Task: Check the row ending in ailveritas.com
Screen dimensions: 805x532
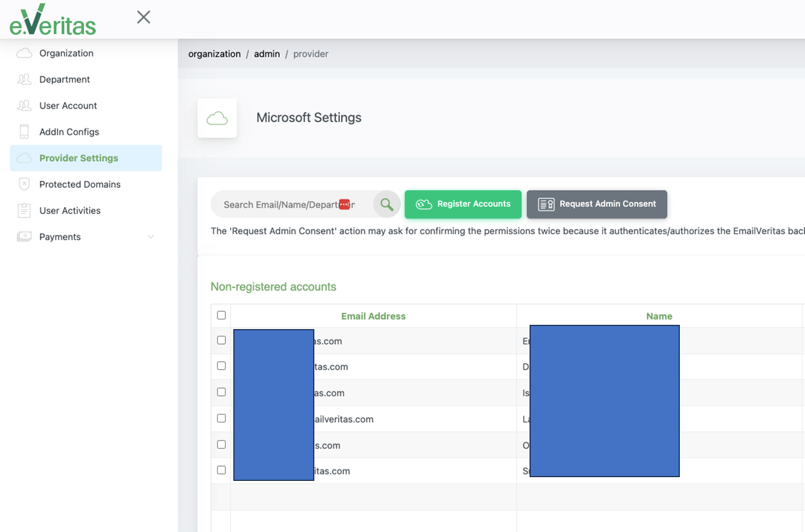Action: click(222, 419)
